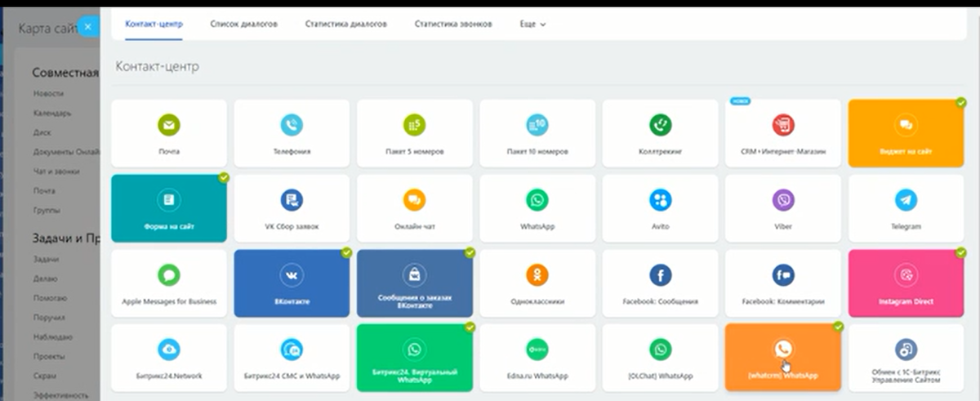980x401 pixels.
Task: Open the Делаю tasks link
Action: pos(46,278)
